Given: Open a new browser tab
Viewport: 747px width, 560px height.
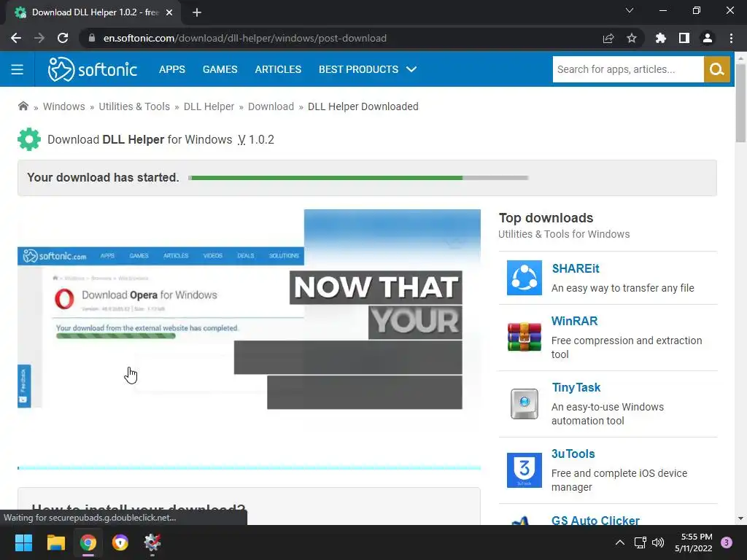Looking at the screenshot, I should (x=197, y=12).
